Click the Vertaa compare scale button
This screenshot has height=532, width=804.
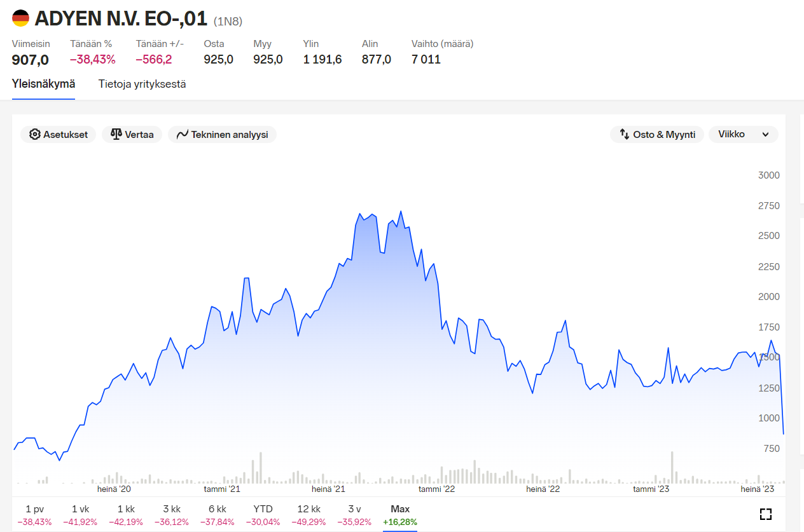tap(132, 135)
